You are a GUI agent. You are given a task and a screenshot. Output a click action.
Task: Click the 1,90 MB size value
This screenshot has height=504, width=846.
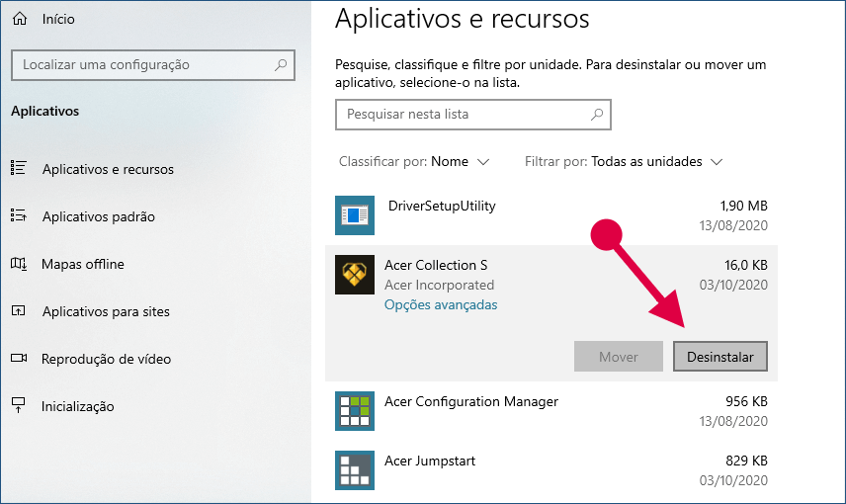[743, 206]
